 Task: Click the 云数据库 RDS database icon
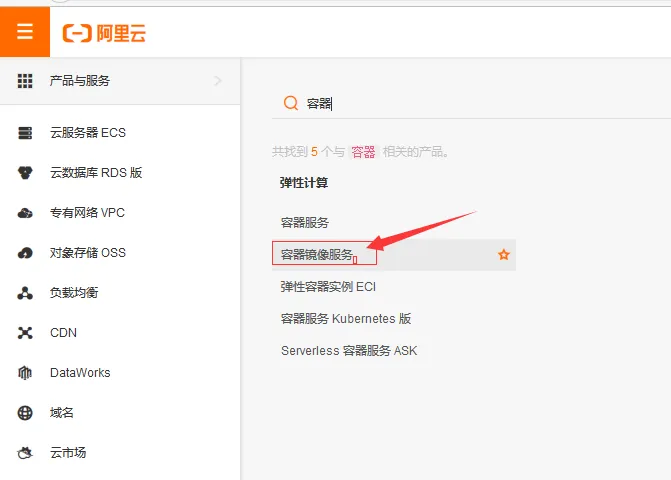25,172
